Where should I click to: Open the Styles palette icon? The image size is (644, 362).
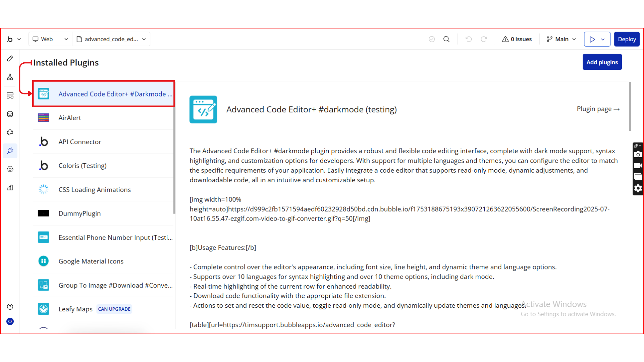pos(10,132)
